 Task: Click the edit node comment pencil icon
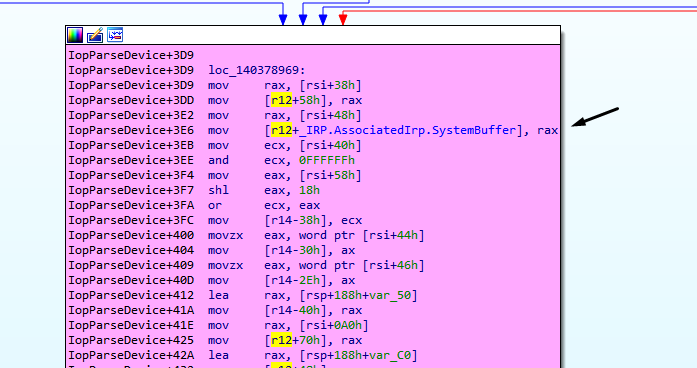pyautogui.click(x=95, y=35)
